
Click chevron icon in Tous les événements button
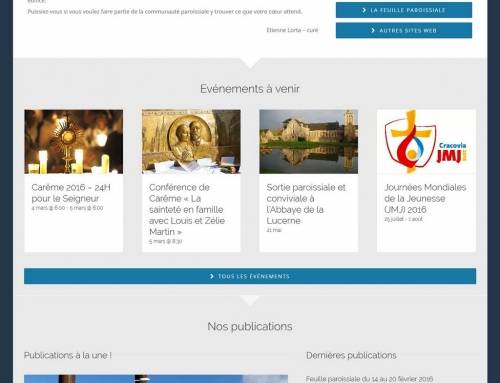click(x=212, y=276)
